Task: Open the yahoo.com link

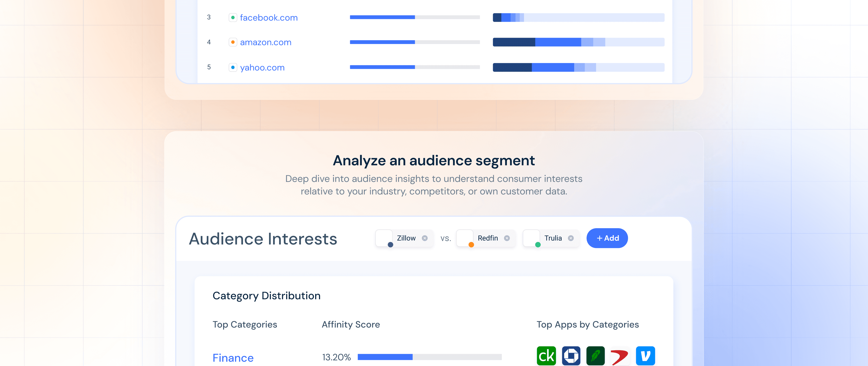Action: (x=262, y=67)
